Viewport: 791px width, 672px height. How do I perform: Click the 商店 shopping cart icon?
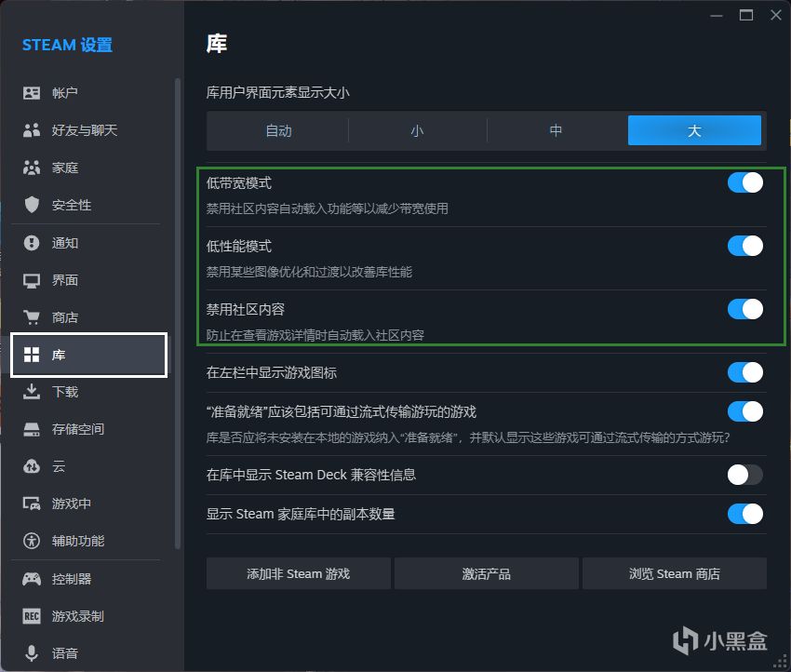(x=32, y=317)
